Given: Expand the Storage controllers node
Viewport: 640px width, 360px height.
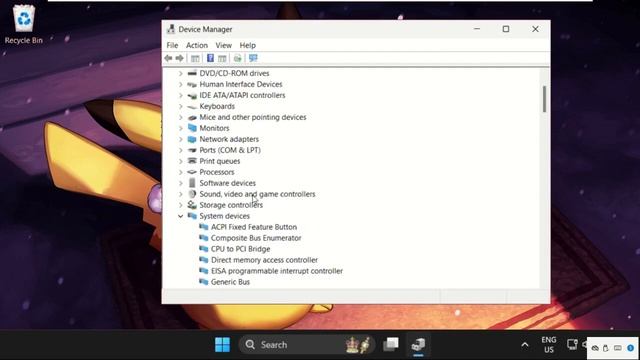Looking at the screenshot, I should click(x=181, y=205).
